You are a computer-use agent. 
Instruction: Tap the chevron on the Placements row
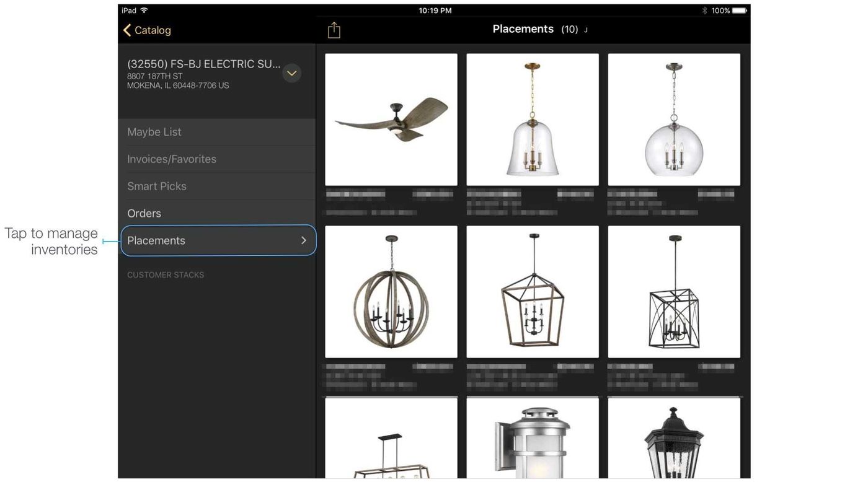(x=304, y=240)
